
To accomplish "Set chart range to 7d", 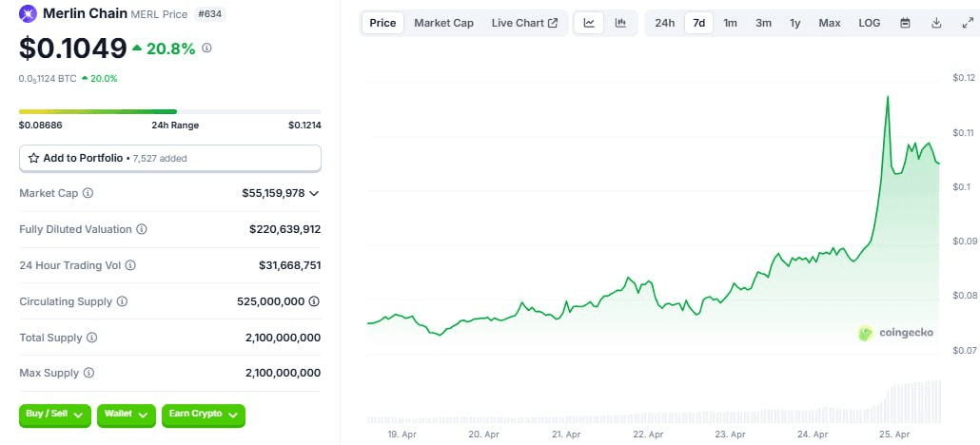I will pyautogui.click(x=698, y=23).
